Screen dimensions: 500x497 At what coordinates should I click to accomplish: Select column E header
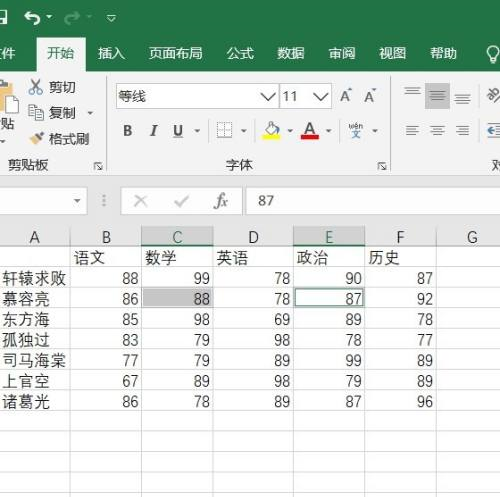point(329,237)
